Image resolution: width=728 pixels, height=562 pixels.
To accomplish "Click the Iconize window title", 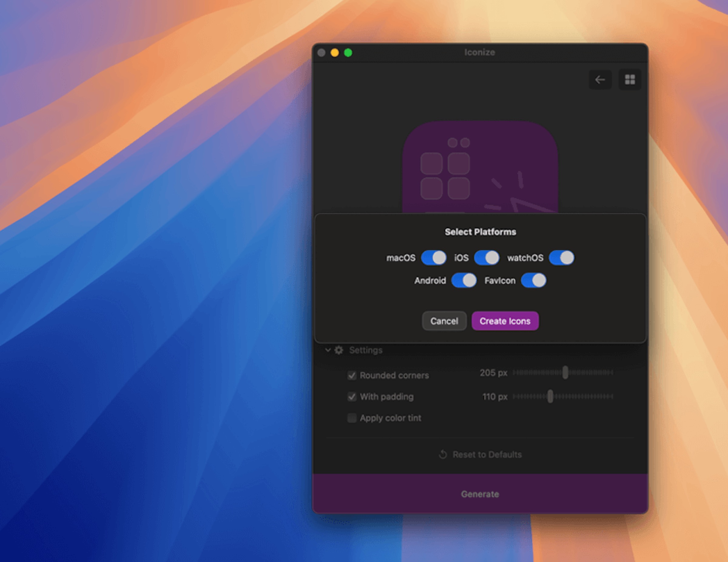I will [480, 52].
